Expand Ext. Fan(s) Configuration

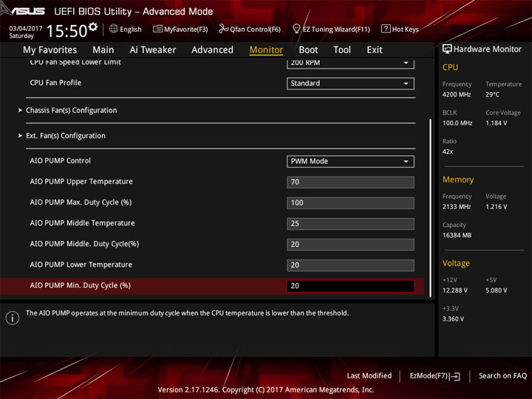click(66, 136)
